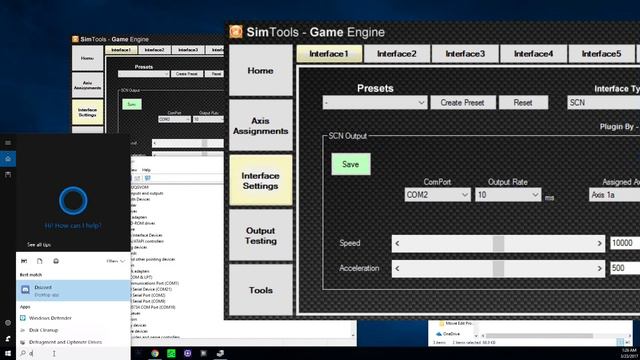Open the Help menu in Device Manager
640x360 pixels.
[146, 170]
